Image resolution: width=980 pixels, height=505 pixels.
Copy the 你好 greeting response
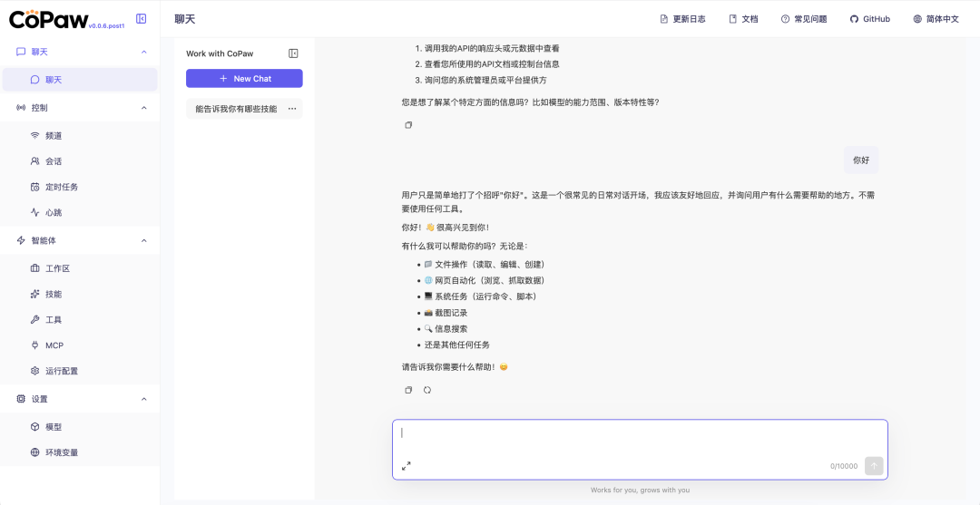pos(408,390)
